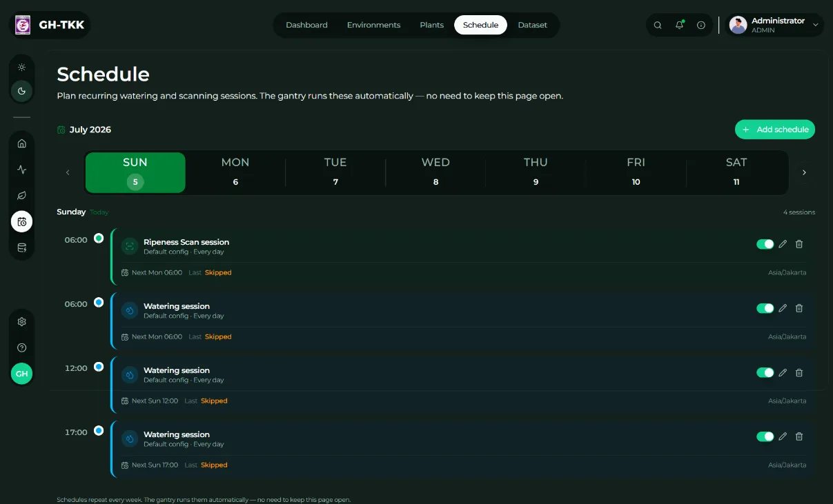The width and height of the screenshot is (833, 504).
Task: Open the activity pulse icon in sidebar
Action: 22,170
